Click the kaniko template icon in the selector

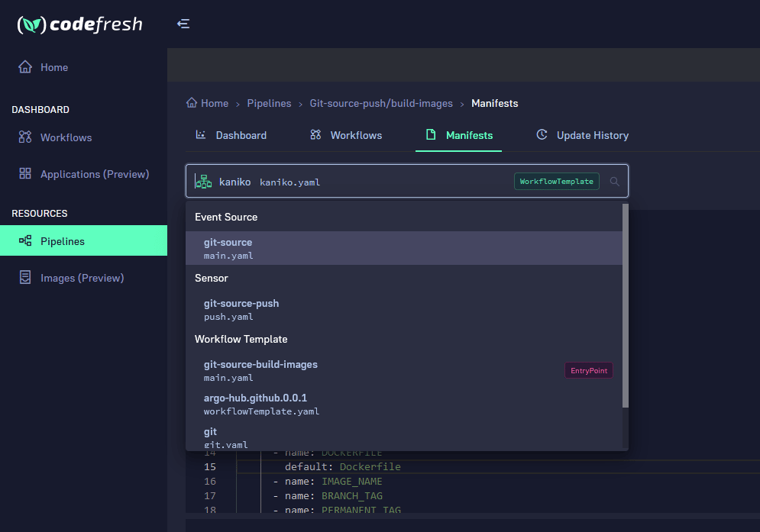click(x=203, y=182)
